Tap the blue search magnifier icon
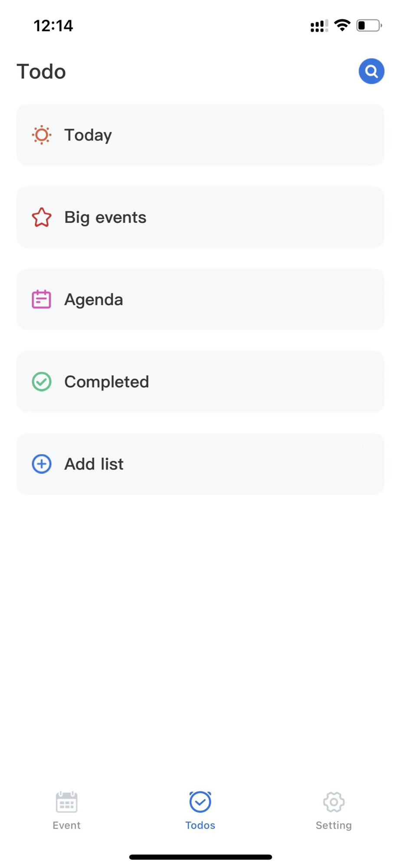Screen dimensions: 401x868 [x=371, y=71]
